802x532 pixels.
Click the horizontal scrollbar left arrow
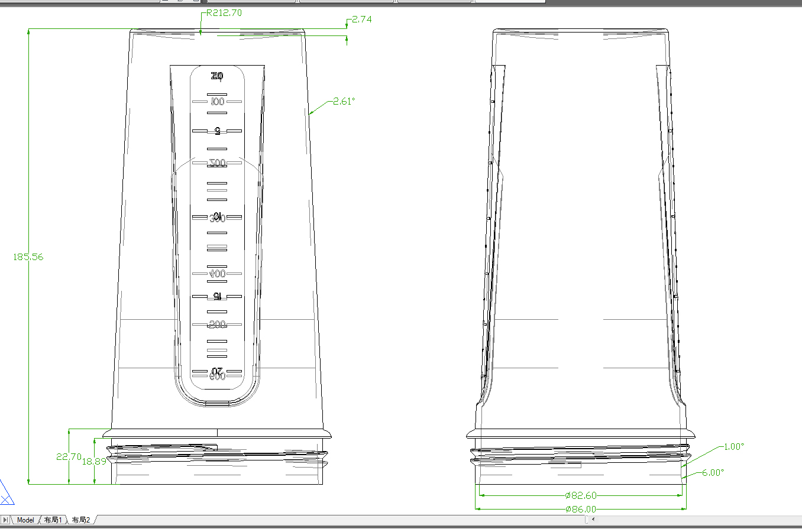(593, 520)
